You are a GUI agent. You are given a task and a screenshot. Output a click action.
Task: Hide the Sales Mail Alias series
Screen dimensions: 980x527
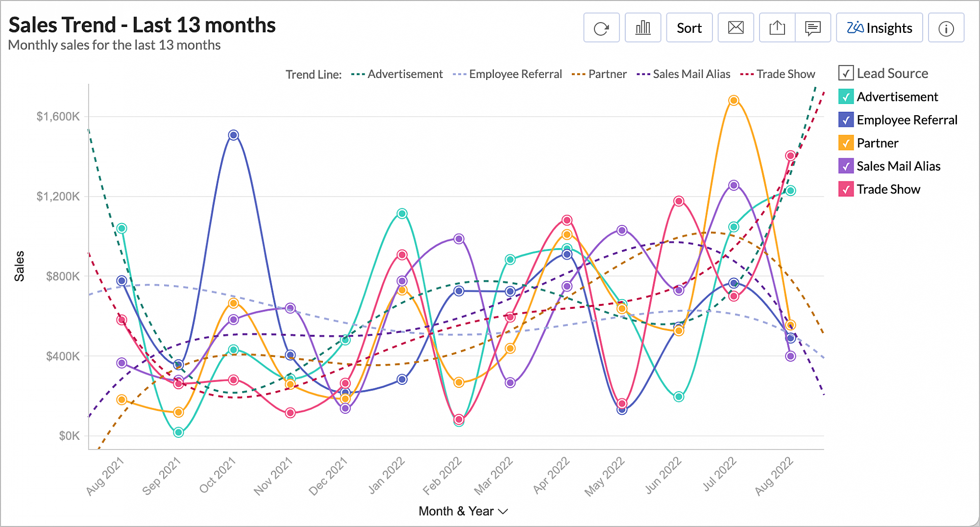click(x=846, y=166)
